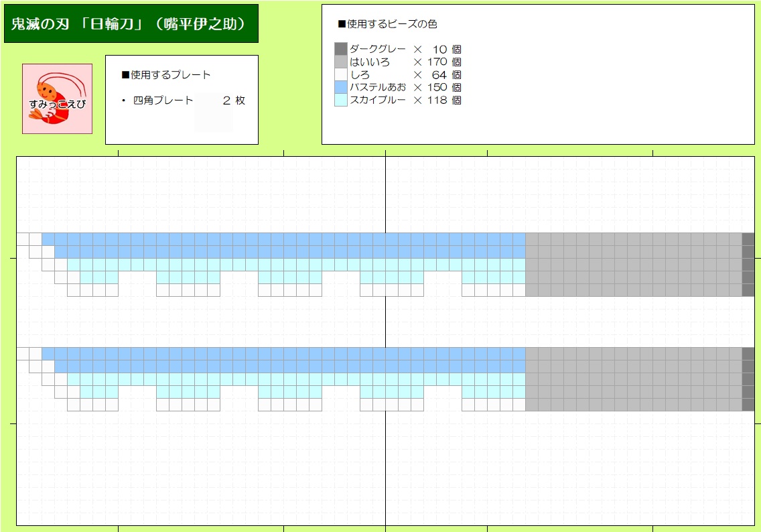
Task: Click the ダークグレー label text
Action: coord(378,49)
